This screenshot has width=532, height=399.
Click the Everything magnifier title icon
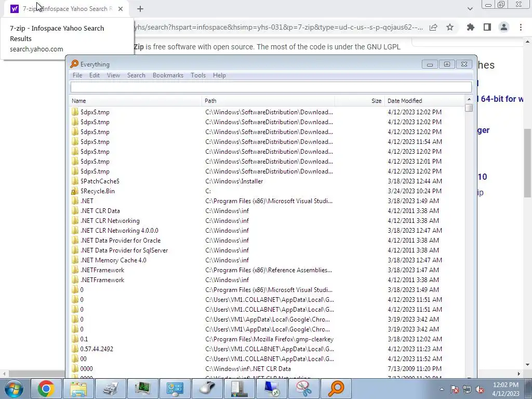point(74,64)
